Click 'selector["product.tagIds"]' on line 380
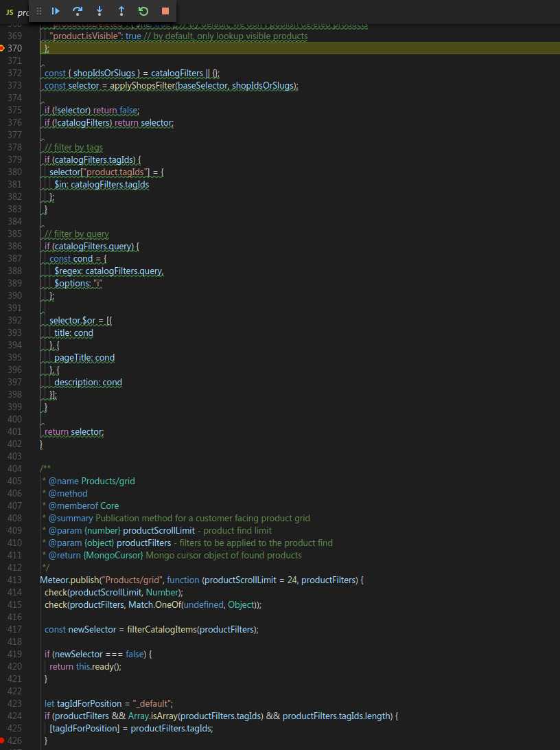 pos(100,172)
